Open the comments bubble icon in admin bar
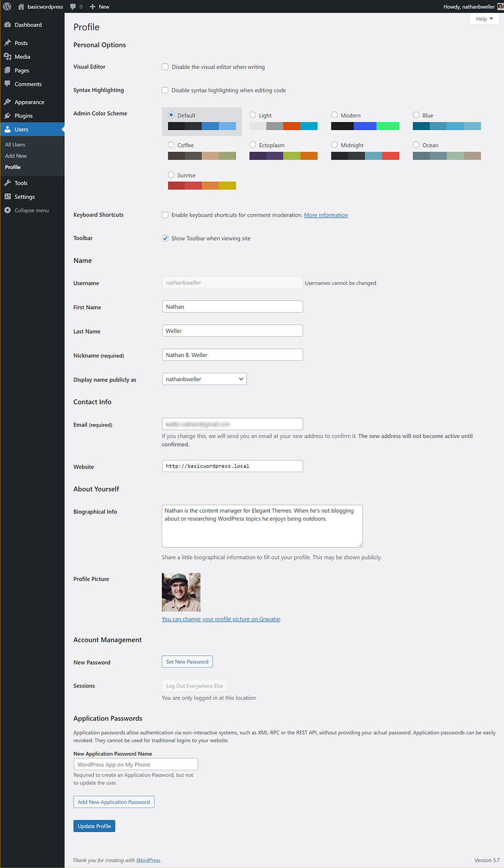Image resolution: width=504 pixels, height=868 pixels. (73, 7)
